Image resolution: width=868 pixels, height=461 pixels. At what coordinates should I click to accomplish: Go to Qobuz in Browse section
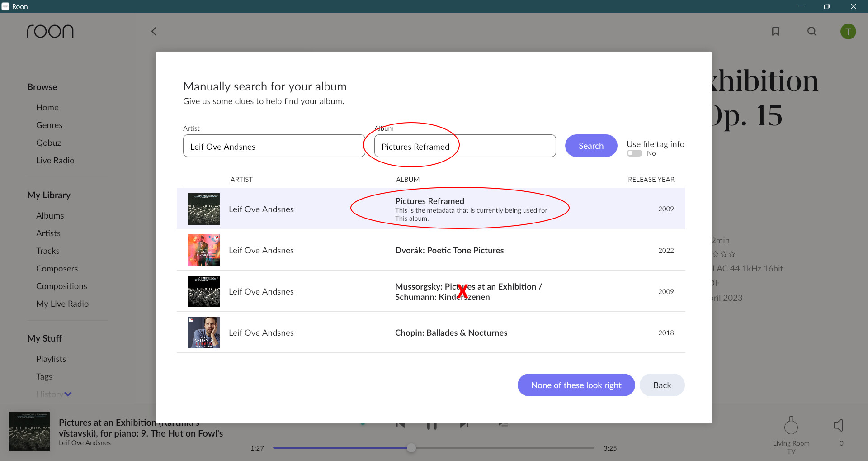[48, 143]
